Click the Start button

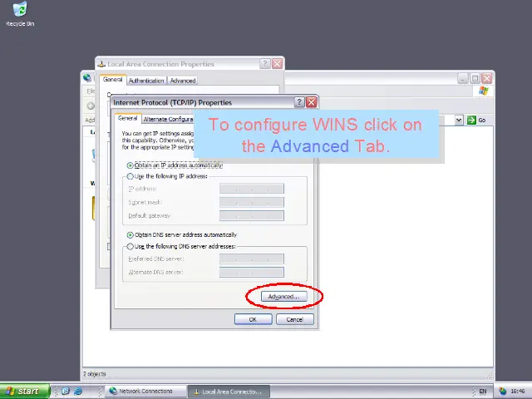click(x=24, y=392)
